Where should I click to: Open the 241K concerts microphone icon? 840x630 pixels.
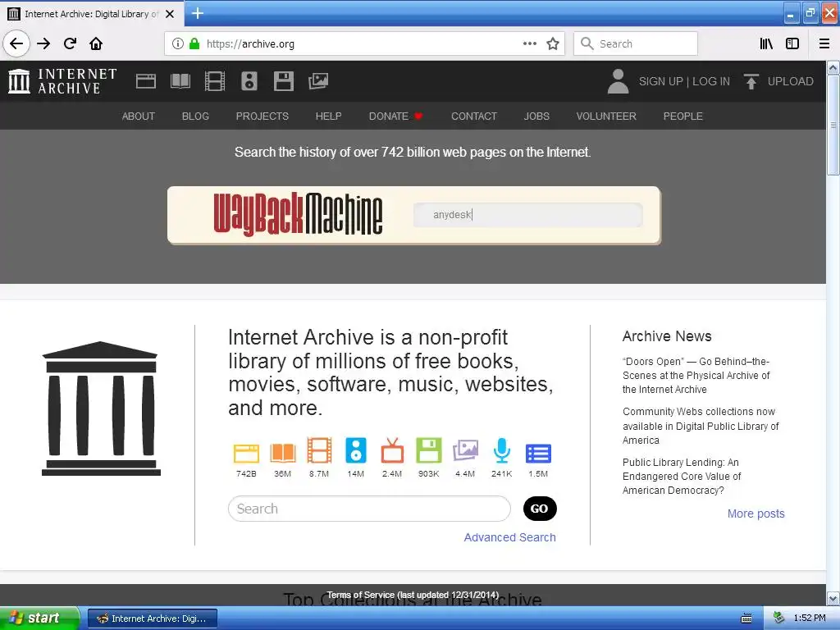tap(501, 450)
